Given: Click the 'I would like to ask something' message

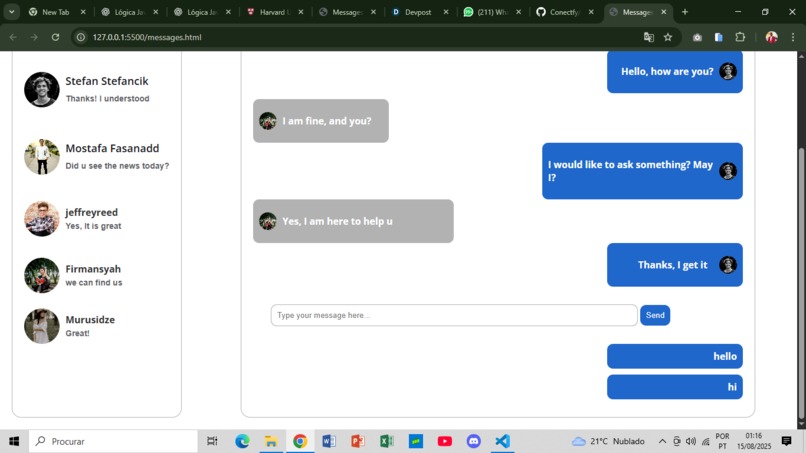Looking at the screenshot, I should tap(642, 171).
